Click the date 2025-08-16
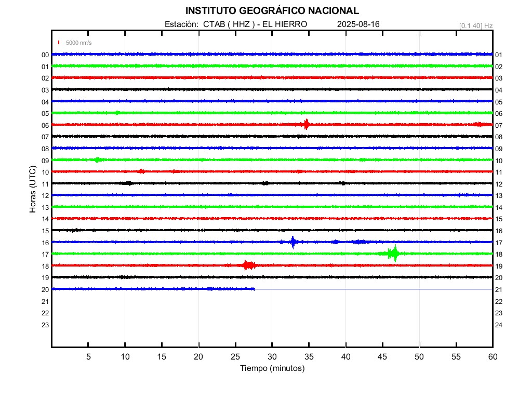532x399 pixels. click(358, 24)
